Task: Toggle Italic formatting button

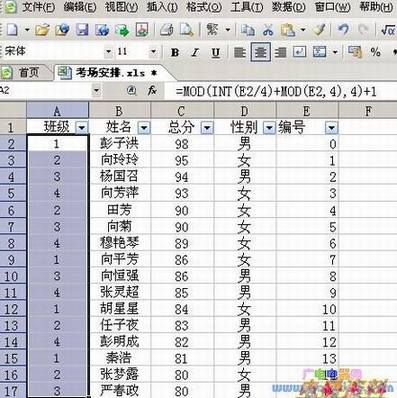Action: point(195,52)
